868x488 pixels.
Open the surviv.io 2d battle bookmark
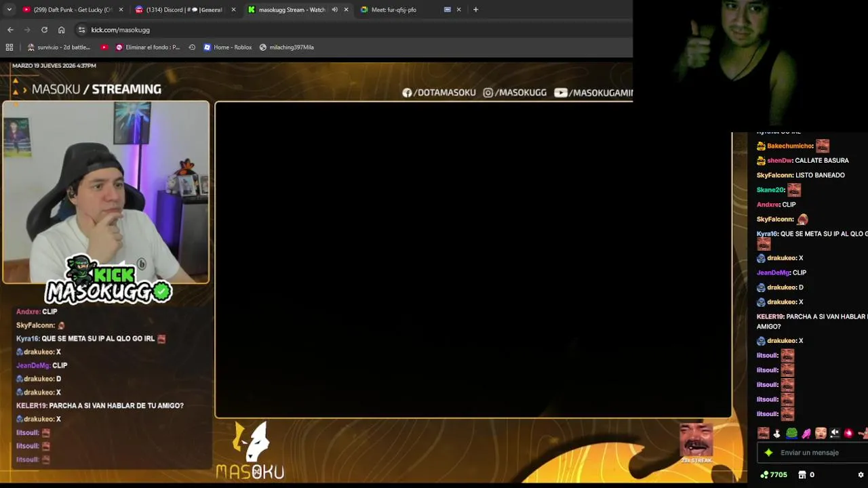(58, 47)
